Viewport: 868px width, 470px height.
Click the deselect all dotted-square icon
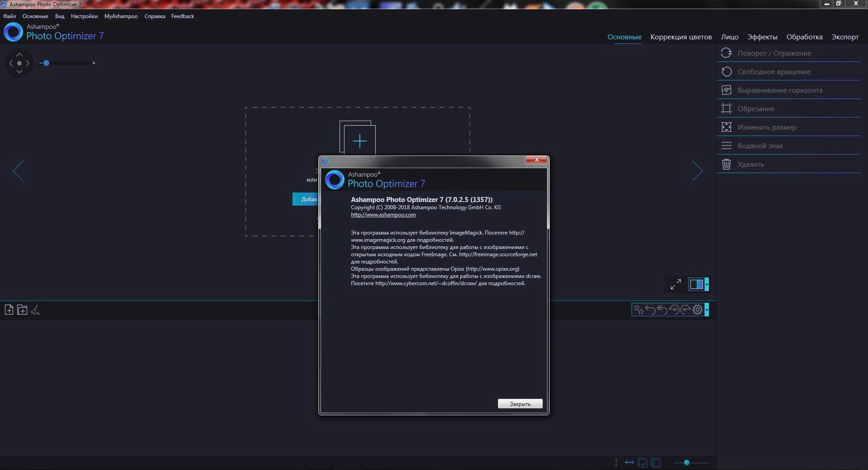(x=656, y=462)
